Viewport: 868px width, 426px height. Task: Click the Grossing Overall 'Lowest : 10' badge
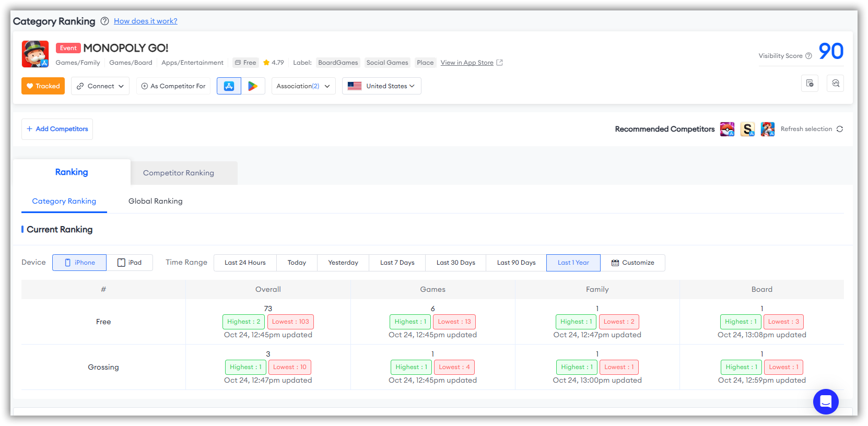coord(290,368)
